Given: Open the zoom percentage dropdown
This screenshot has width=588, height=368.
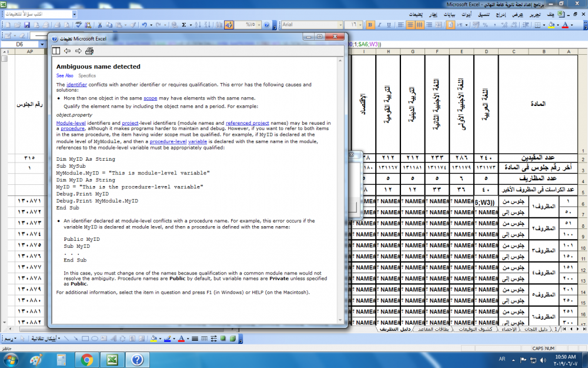Looking at the screenshot, I should 259,25.
